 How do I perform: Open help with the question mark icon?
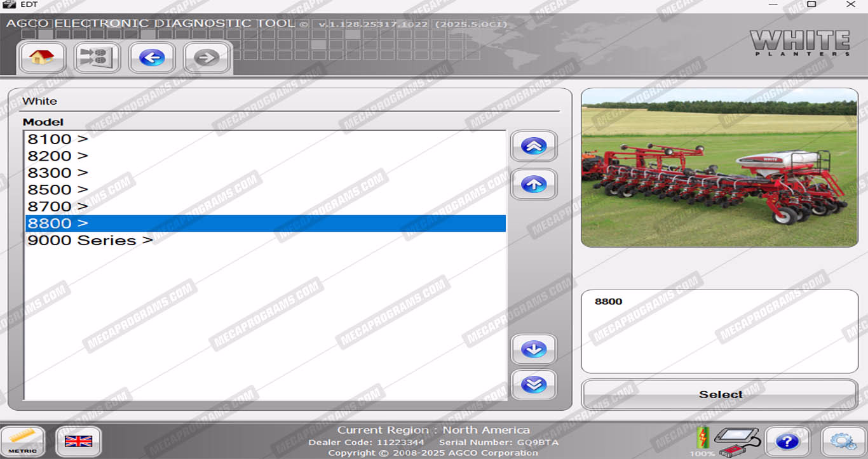787,441
